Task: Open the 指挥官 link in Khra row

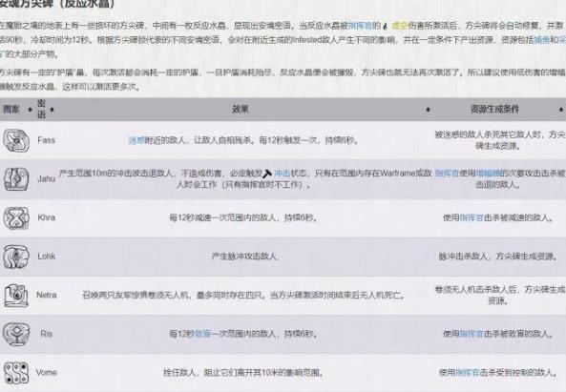Action: tap(472, 217)
